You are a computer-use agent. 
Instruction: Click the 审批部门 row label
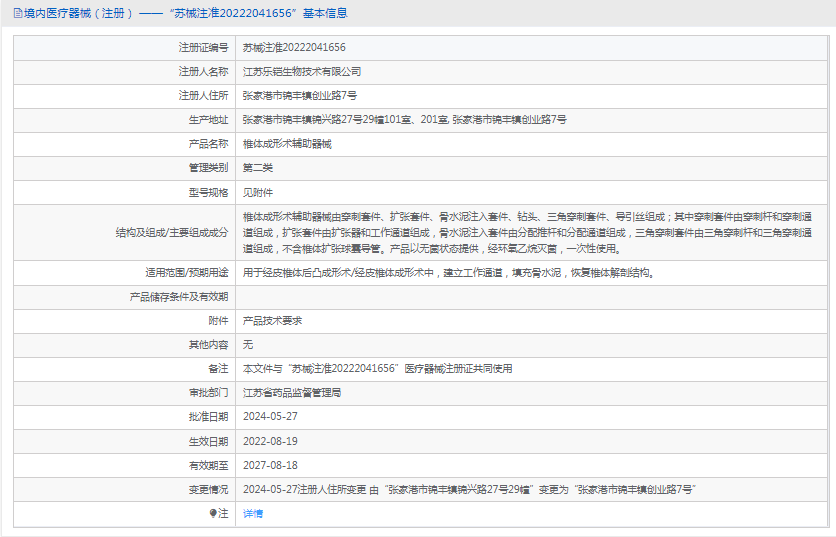point(208,392)
